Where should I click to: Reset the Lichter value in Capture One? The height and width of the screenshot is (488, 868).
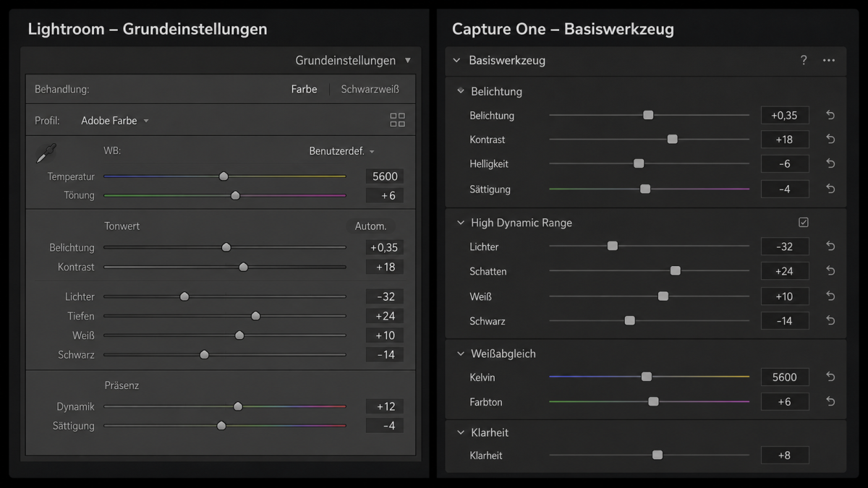pos(830,247)
